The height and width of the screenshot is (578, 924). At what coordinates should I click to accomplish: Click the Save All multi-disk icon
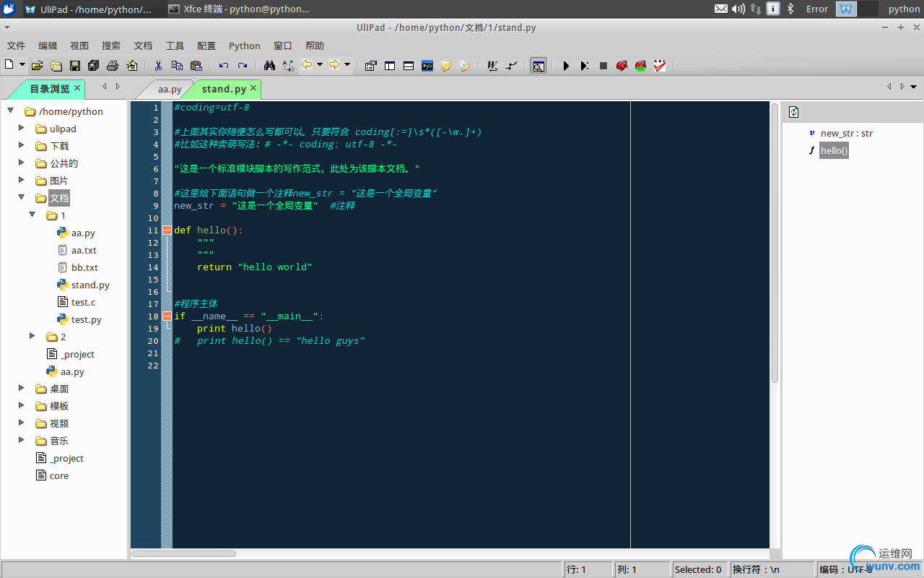coord(94,66)
